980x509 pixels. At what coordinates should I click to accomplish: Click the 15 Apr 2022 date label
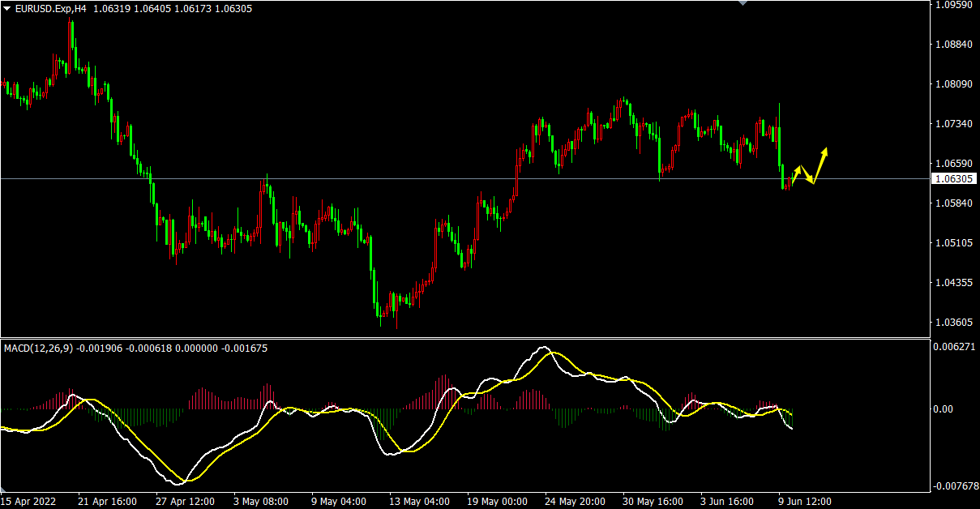(28, 502)
